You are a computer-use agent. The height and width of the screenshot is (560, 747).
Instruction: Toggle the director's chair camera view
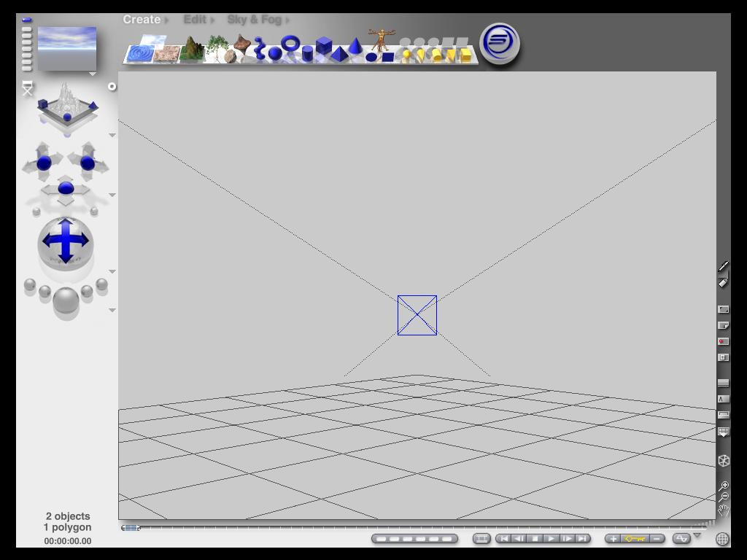pos(28,88)
